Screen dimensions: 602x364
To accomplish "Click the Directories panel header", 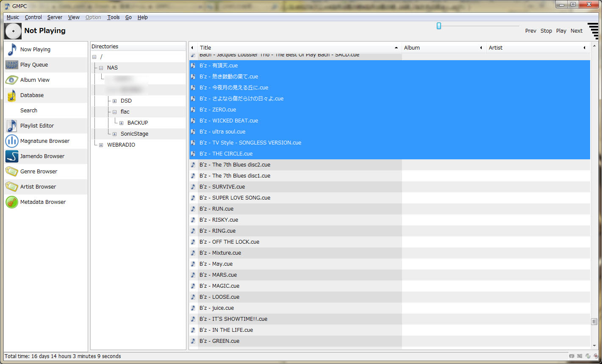I will click(x=138, y=47).
